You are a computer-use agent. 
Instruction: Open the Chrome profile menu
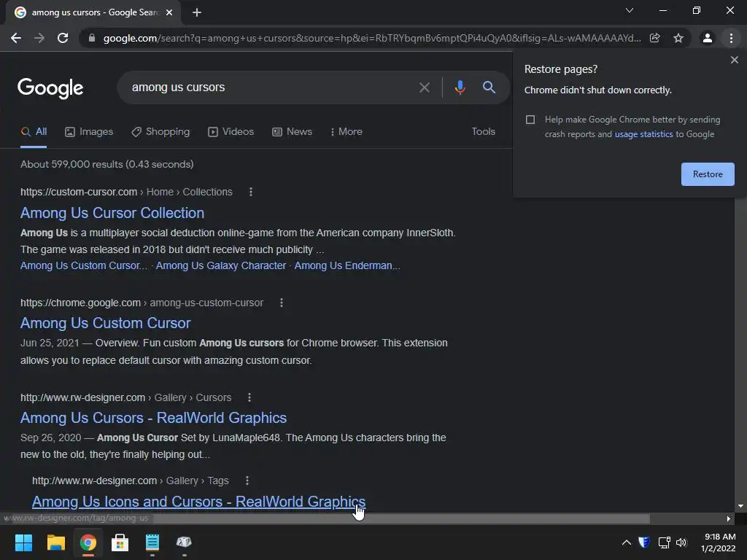click(708, 38)
